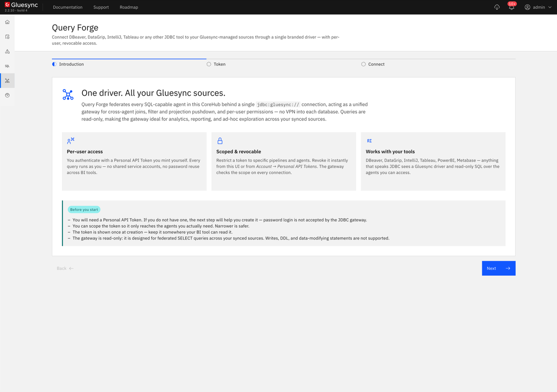Click the Gluesync logo
This screenshot has height=392, width=557.
coord(21,6)
